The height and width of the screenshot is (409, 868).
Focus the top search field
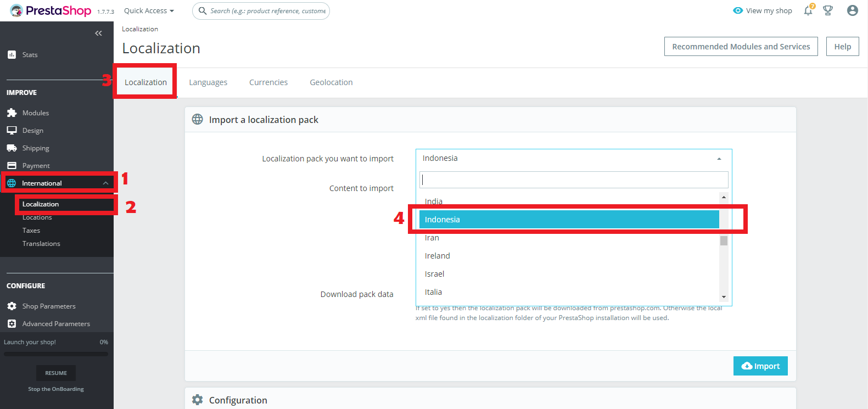pyautogui.click(x=261, y=10)
